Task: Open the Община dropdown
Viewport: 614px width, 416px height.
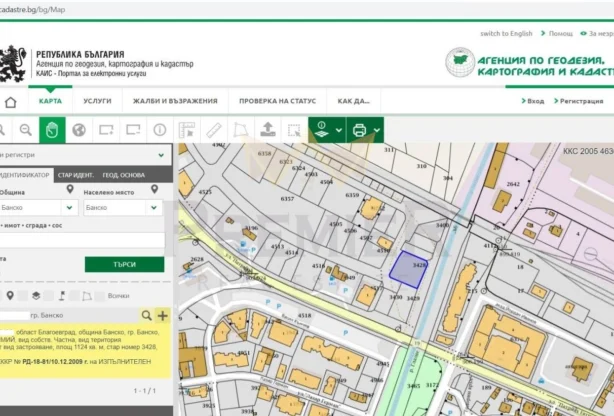Action: pyautogui.click(x=69, y=207)
